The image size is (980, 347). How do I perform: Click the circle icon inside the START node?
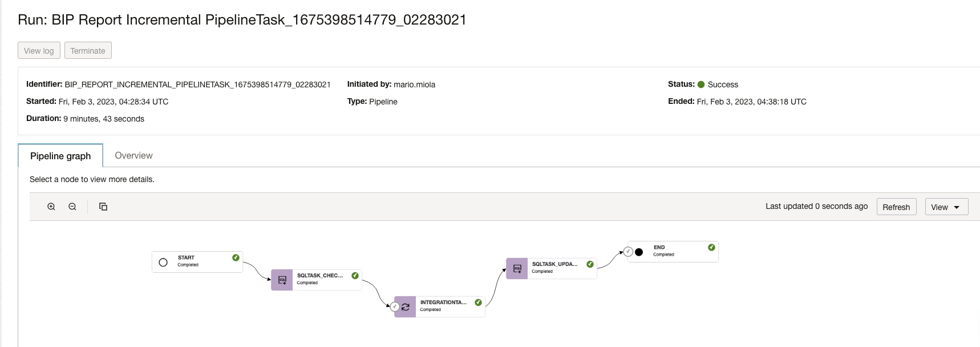click(163, 261)
